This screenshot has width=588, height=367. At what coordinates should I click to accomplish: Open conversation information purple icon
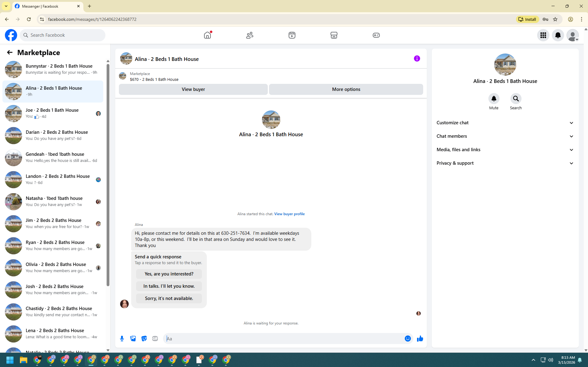[x=417, y=58]
